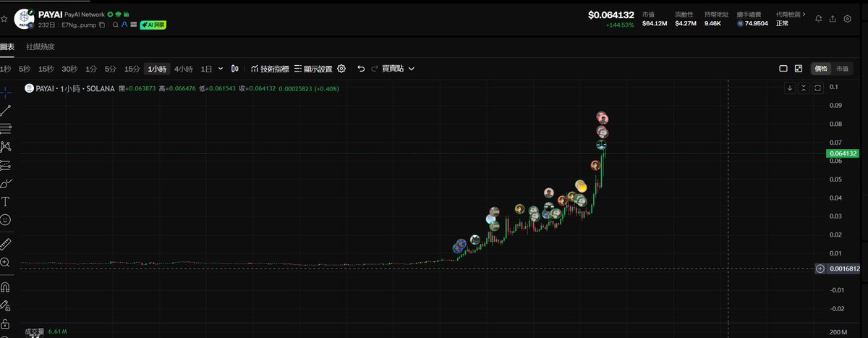868x338 pixels.
Task: Select the brush drawing tool
Action: pos(5,183)
